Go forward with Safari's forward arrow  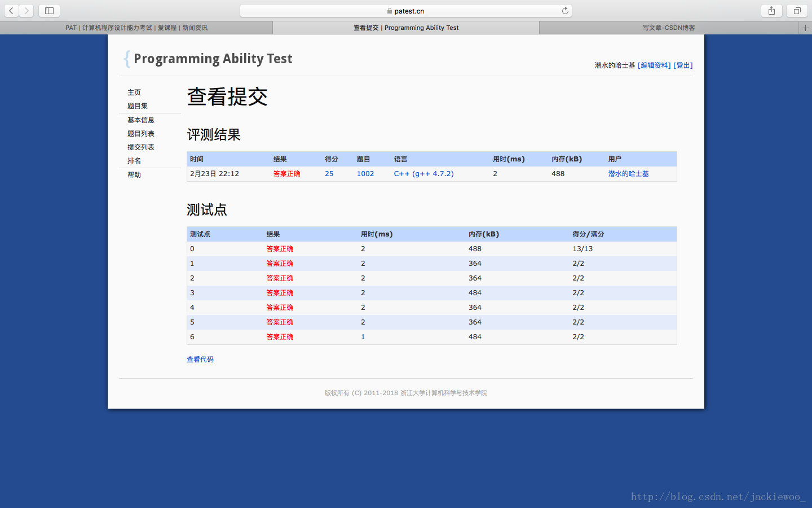(27, 11)
